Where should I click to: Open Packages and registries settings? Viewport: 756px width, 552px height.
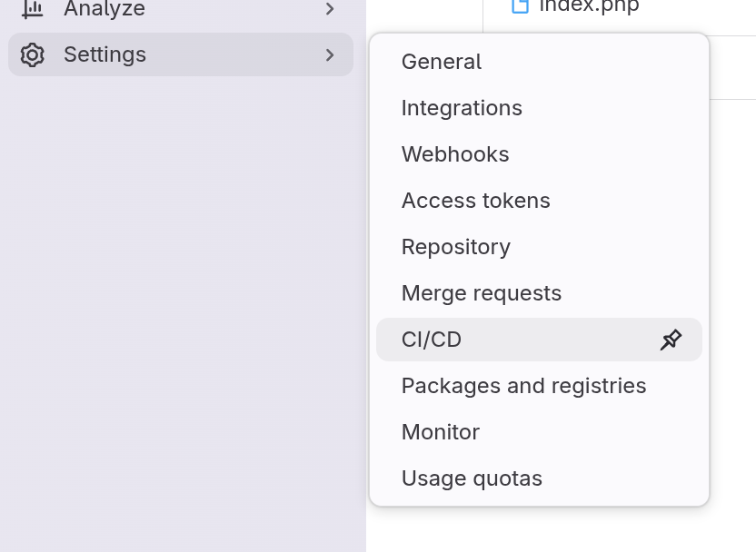tap(523, 386)
